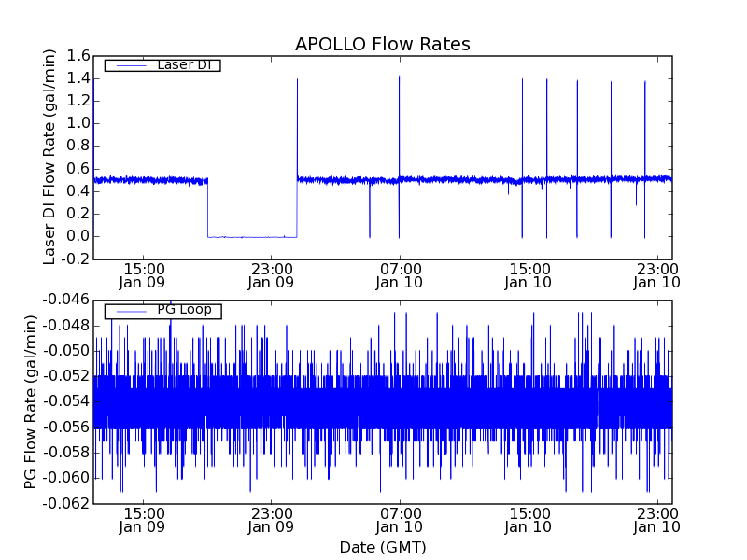Click the -0.056 tick label on bottom plot
The height and width of the screenshot is (560, 747).
[65, 427]
